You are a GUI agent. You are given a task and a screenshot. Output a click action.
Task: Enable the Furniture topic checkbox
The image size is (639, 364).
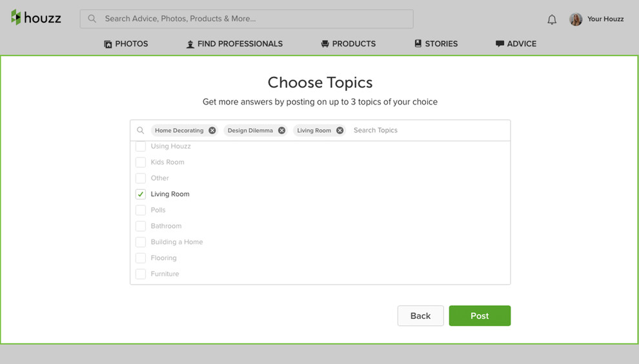(141, 274)
